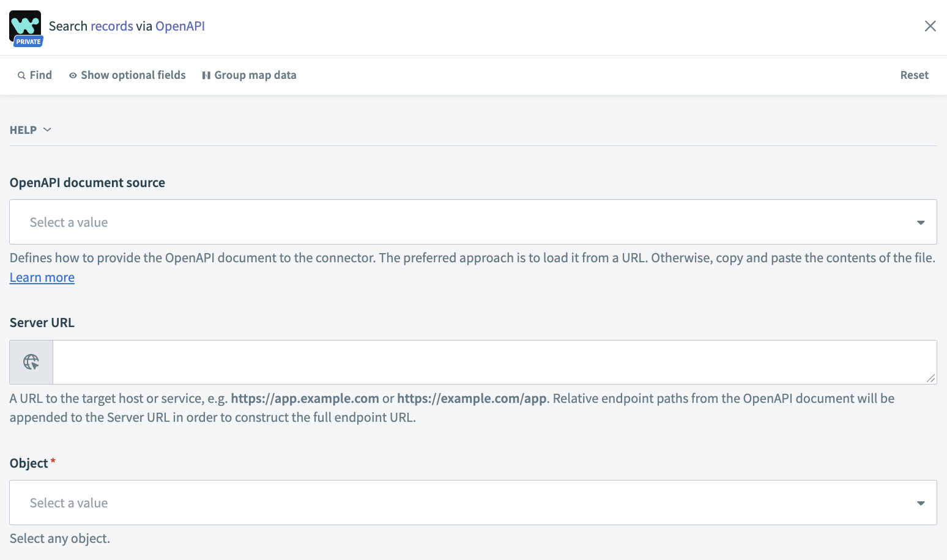Click the Group map data icon
Image resolution: width=947 pixels, height=560 pixels.
pos(206,75)
